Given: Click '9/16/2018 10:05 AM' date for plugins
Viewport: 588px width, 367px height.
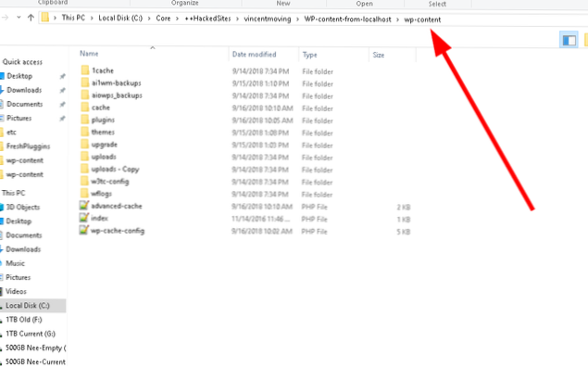Looking at the screenshot, I should pyautogui.click(x=262, y=120).
